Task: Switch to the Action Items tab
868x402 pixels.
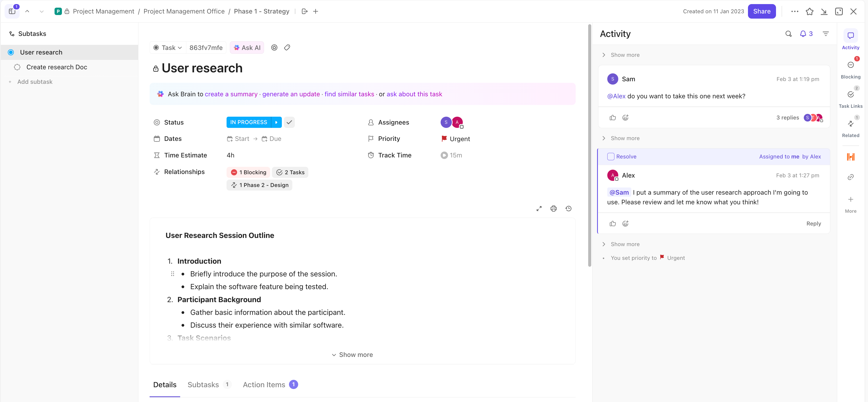Action: [x=264, y=384]
